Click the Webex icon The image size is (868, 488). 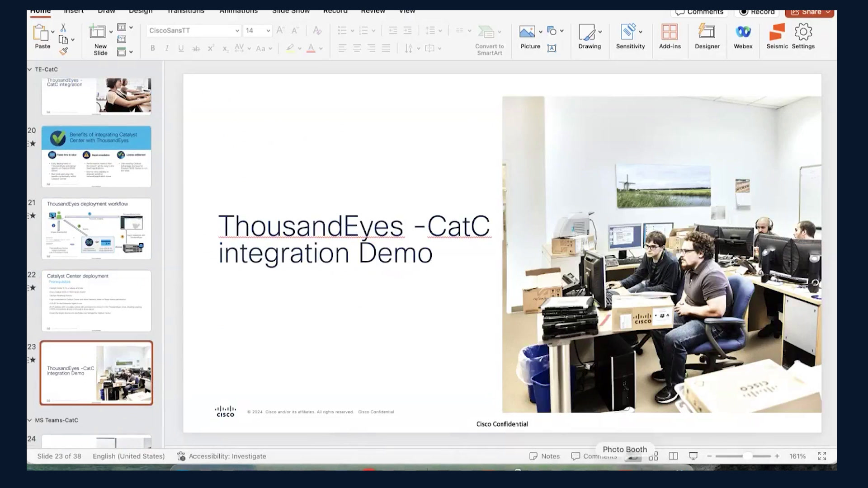tap(743, 32)
